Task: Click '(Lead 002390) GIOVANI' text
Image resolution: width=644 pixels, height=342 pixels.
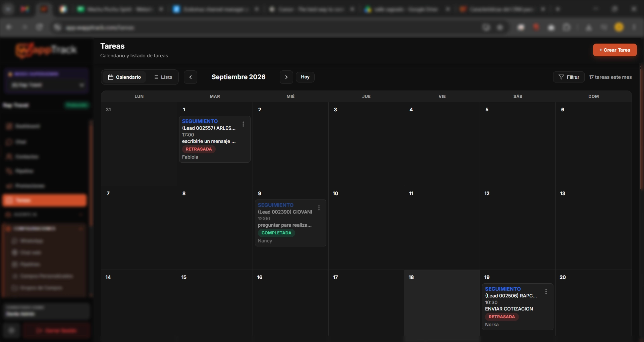Action: 285,212
